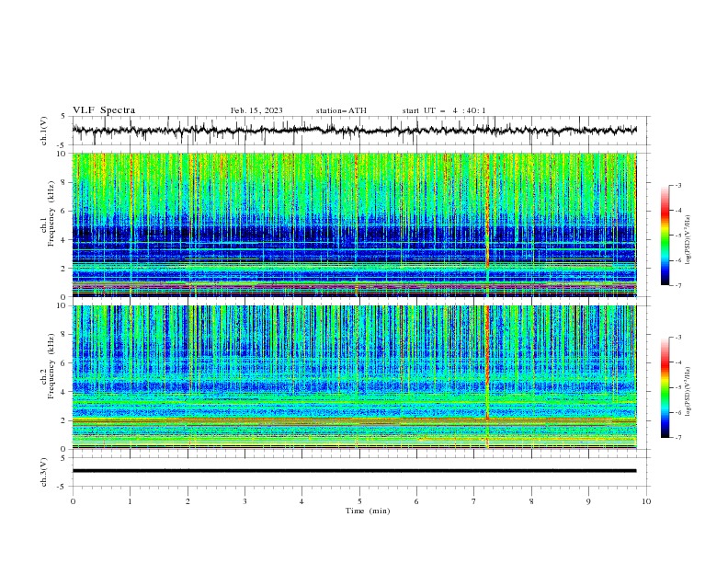Click the "VLF Spectra" plot title

pos(104,110)
